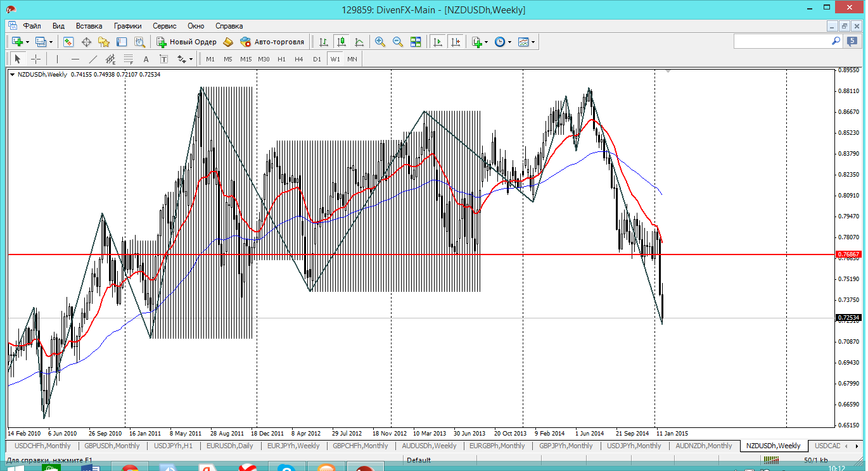Open the Вставка menu
Viewport: 868px width, 471px height.
[89, 26]
